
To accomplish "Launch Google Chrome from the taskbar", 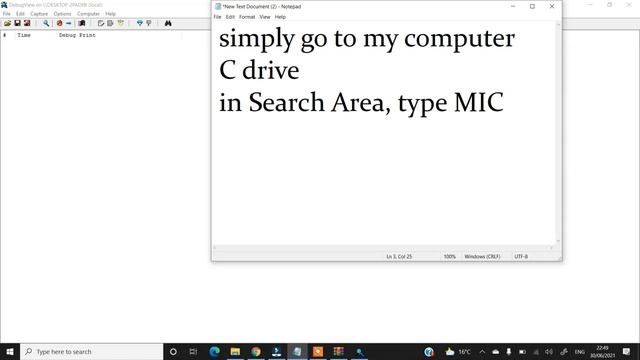I will [x=256, y=351].
